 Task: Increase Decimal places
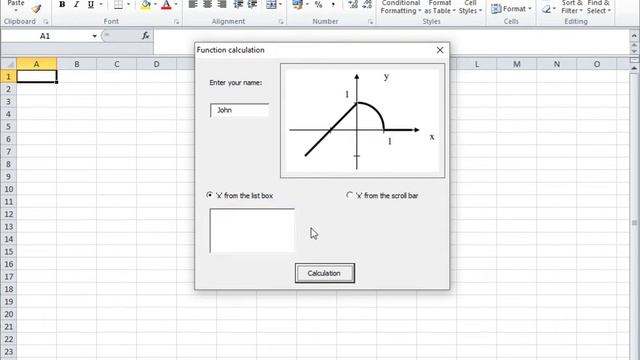tap(353, 4)
